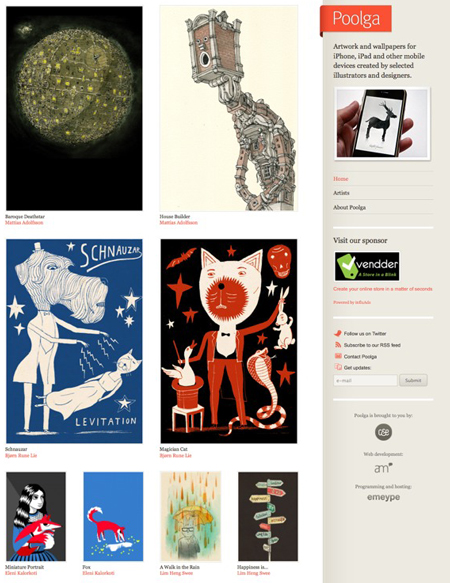
Task: Select the Home menu item
Action: (341, 179)
